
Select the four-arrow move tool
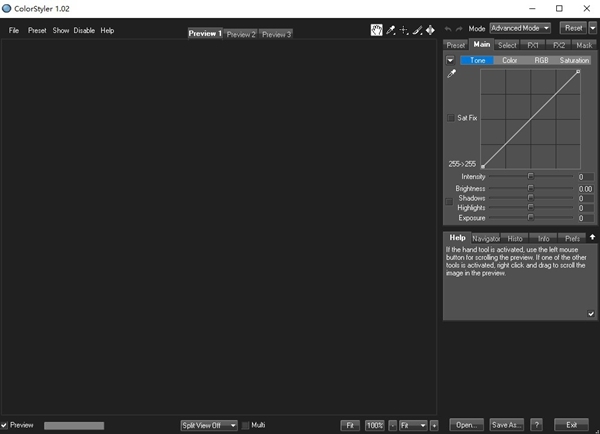[x=430, y=30]
